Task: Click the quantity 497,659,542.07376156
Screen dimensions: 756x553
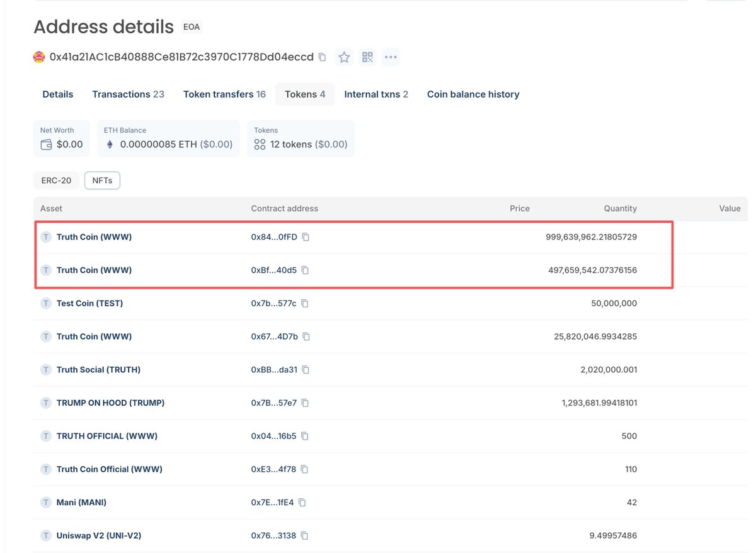Action: click(x=593, y=270)
